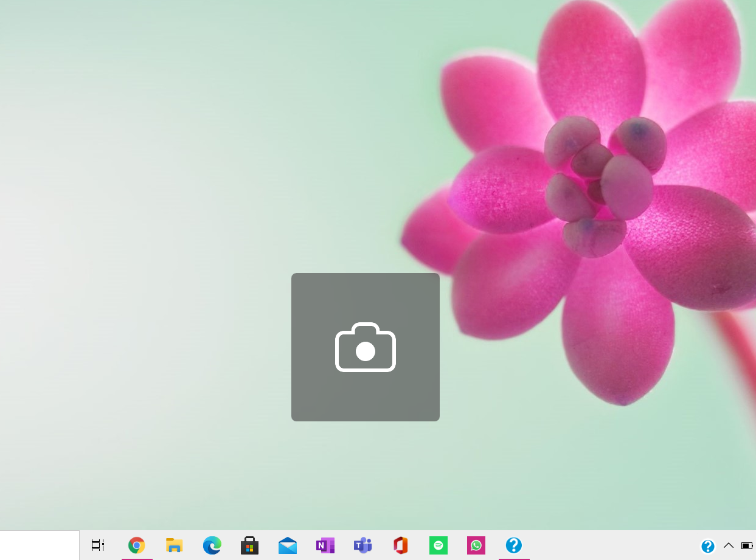Viewport: 756px width, 560px height.
Task: Launch File Explorer from the taskbar
Action: (x=175, y=545)
